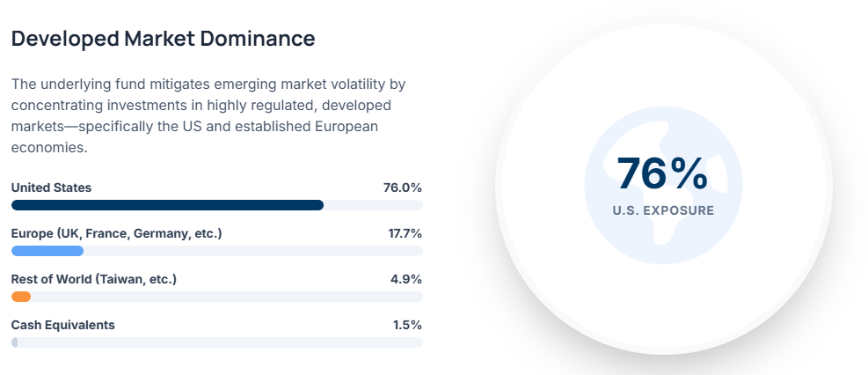Click the dark blue United States bar
Screen dimensions: 868x375
[167, 205]
